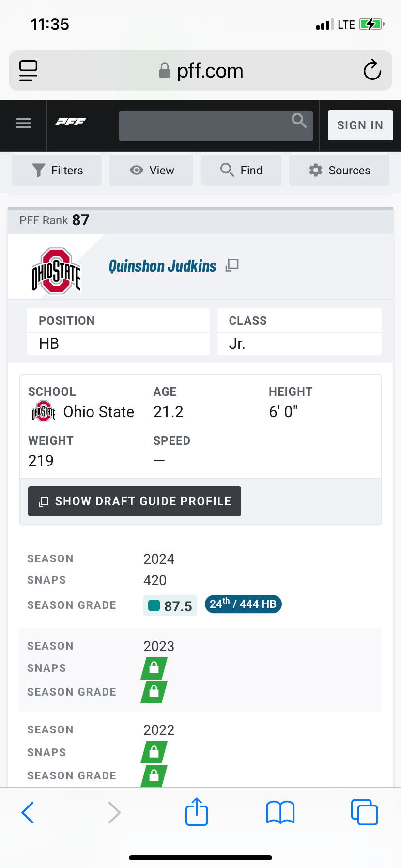The image size is (401, 868).
Task: Tap the locked 2022 season grade badge
Action: pyautogui.click(x=154, y=776)
